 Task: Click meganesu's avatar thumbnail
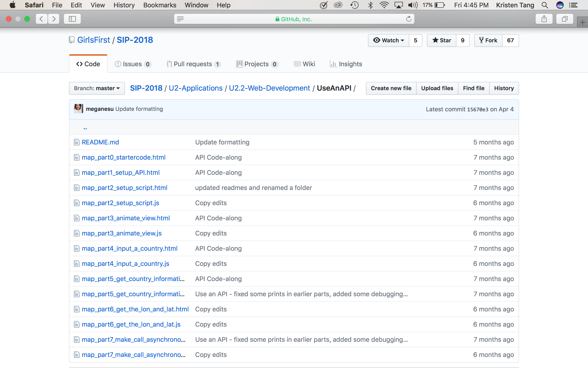[x=79, y=109]
